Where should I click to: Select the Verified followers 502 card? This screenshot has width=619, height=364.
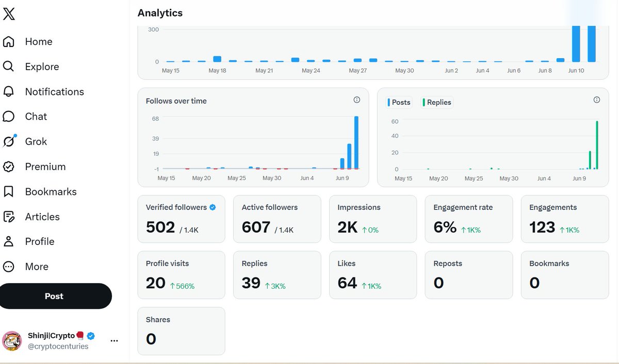point(181,219)
